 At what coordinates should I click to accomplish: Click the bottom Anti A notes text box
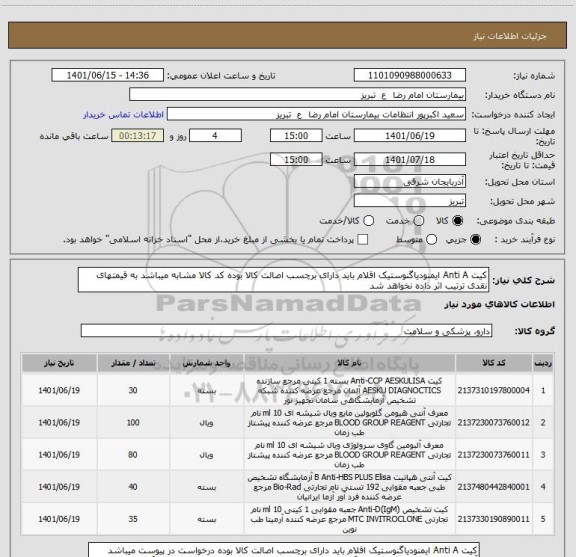pos(284,550)
